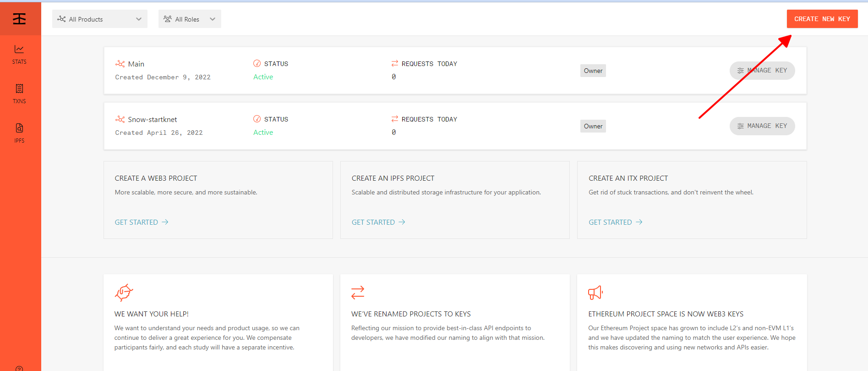Screen dimensions: 868x371
Task: Click the handshake icon above We Want Your Help
Action: [x=124, y=292]
